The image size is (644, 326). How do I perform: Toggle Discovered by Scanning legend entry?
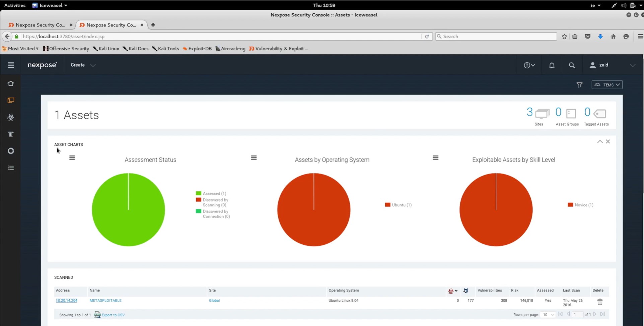[215, 202]
